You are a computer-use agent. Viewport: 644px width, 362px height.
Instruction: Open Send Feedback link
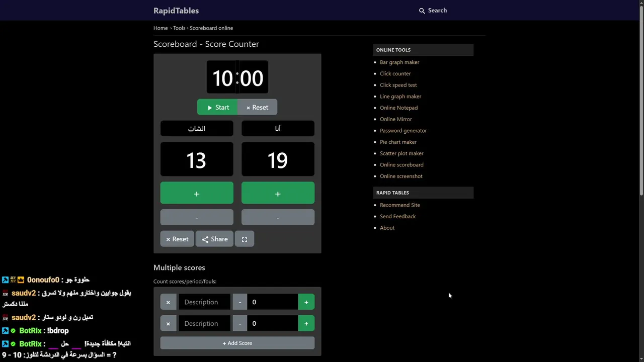tap(398, 216)
